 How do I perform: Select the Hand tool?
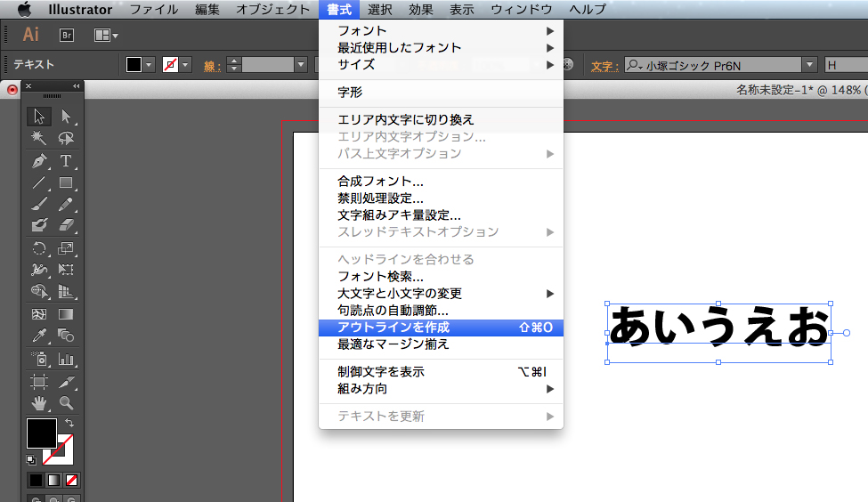click(x=39, y=403)
